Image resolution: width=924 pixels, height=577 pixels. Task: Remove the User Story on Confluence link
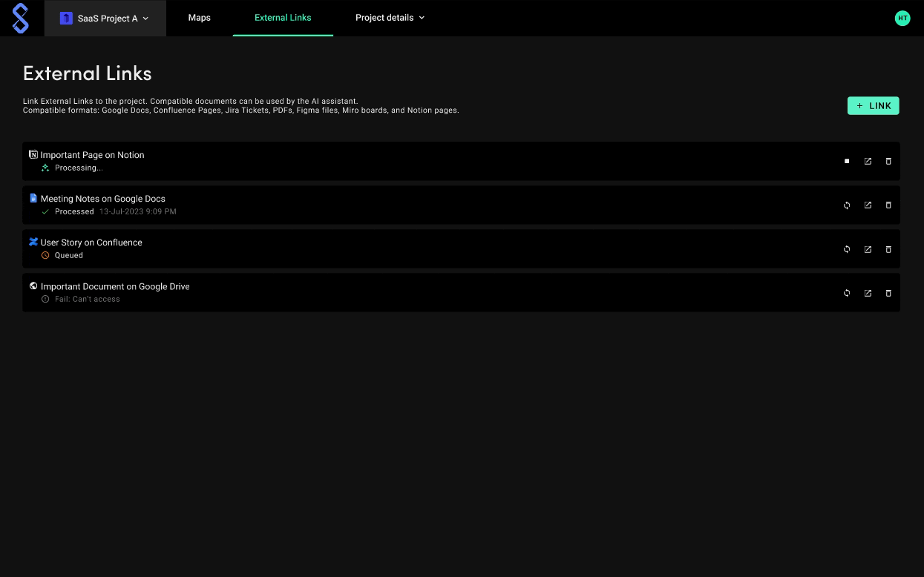pyautogui.click(x=888, y=249)
